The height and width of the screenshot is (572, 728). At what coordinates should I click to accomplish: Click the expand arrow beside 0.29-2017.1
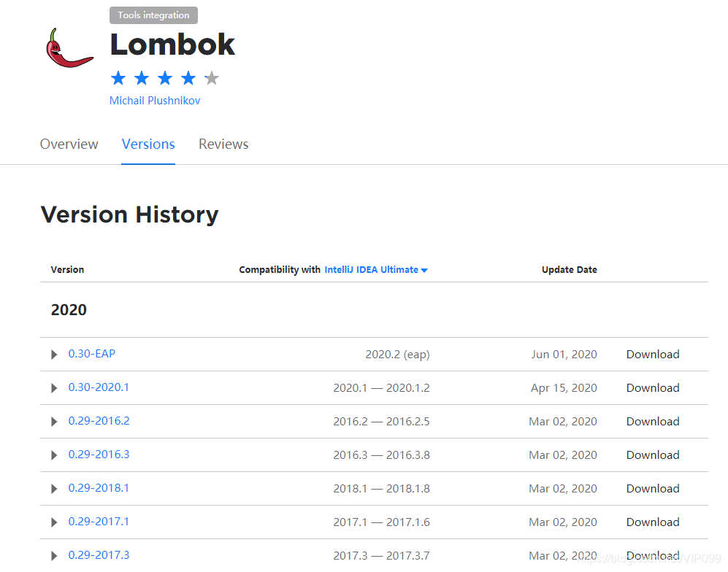pos(53,522)
